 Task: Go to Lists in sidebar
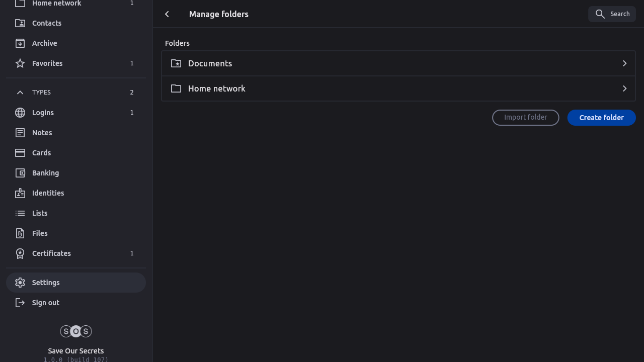[x=40, y=213]
